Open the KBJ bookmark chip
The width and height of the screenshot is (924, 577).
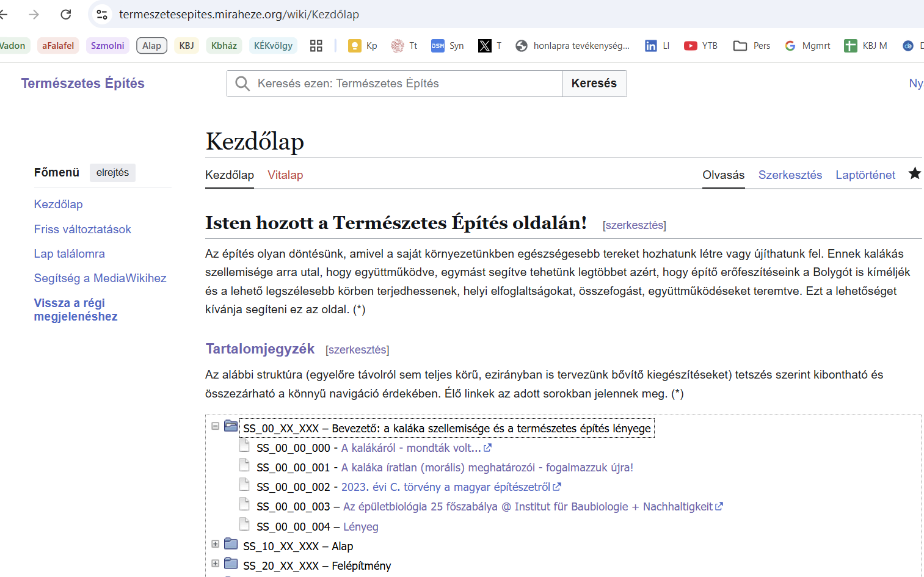tap(186, 46)
